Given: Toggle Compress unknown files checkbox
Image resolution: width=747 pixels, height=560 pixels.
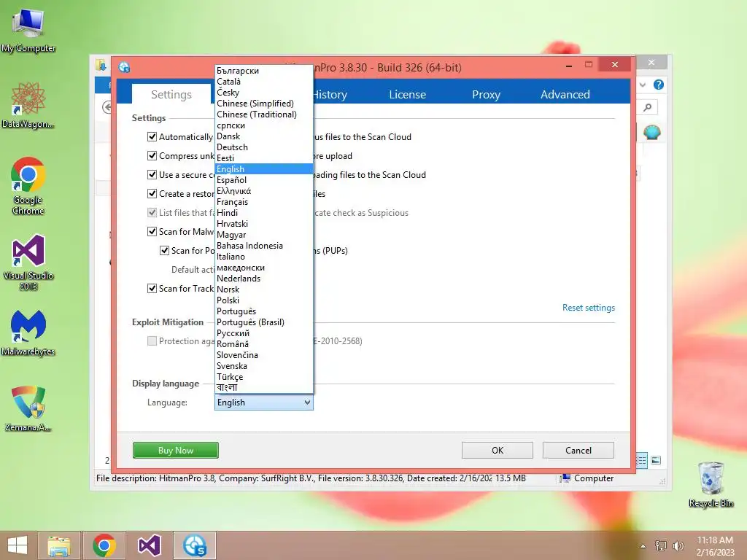Looking at the screenshot, I should pos(152,156).
